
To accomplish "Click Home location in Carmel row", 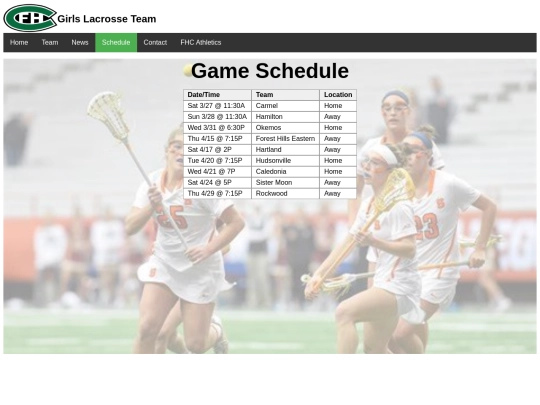I will coord(338,106).
